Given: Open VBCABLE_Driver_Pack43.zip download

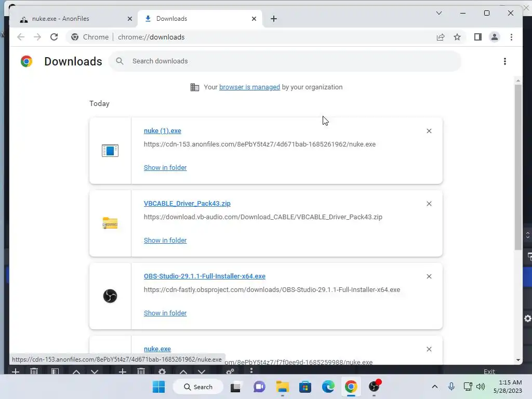Looking at the screenshot, I should (x=187, y=204).
